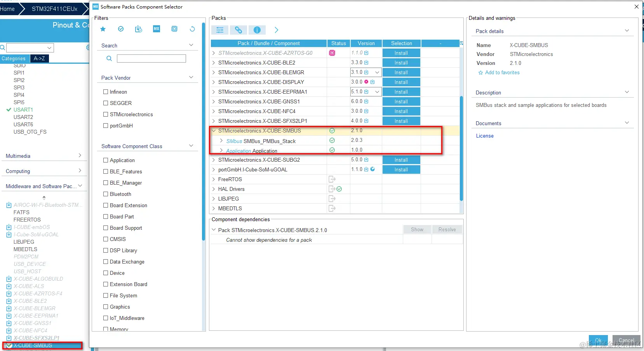Viewport: 644px width, 351px height.
Task: Open the Computing category in the main window
Action: [x=44, y=171]
